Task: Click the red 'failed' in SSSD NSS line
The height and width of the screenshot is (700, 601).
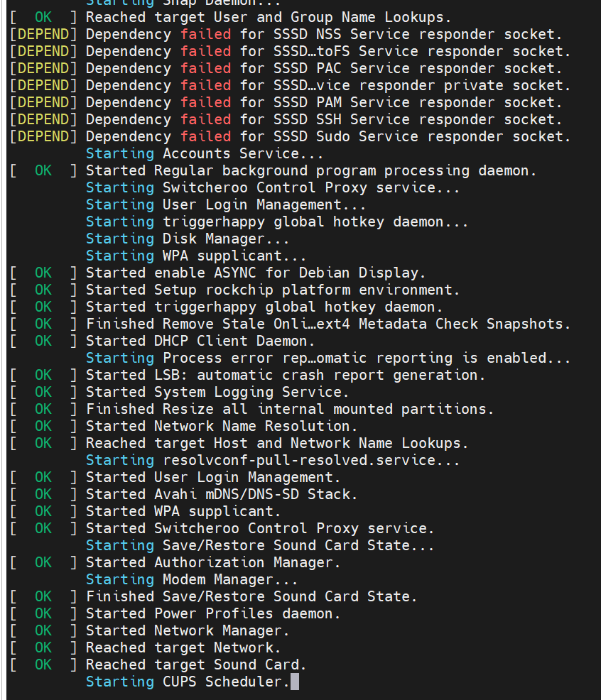Action: click(205, 34)
